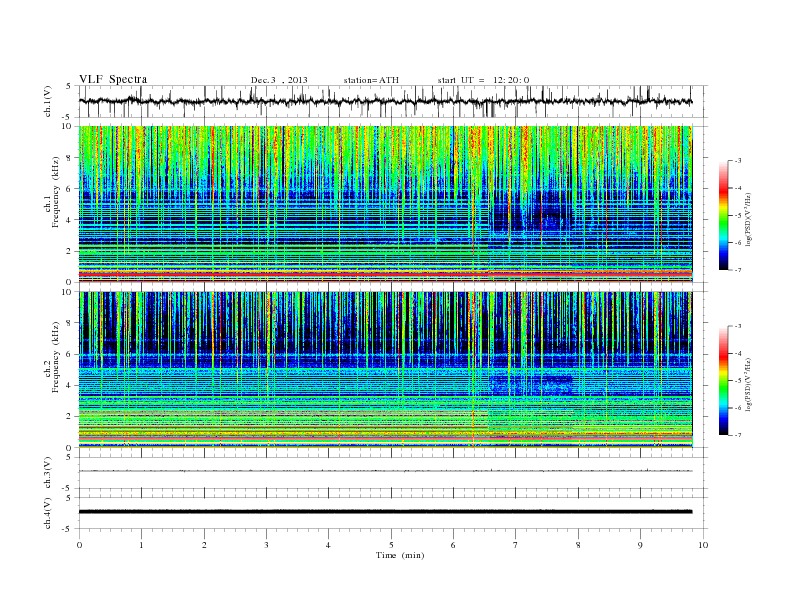
Task: Click the ch.1 spectrogram panel
Action: pyautogui.click(x=386, y=204)
